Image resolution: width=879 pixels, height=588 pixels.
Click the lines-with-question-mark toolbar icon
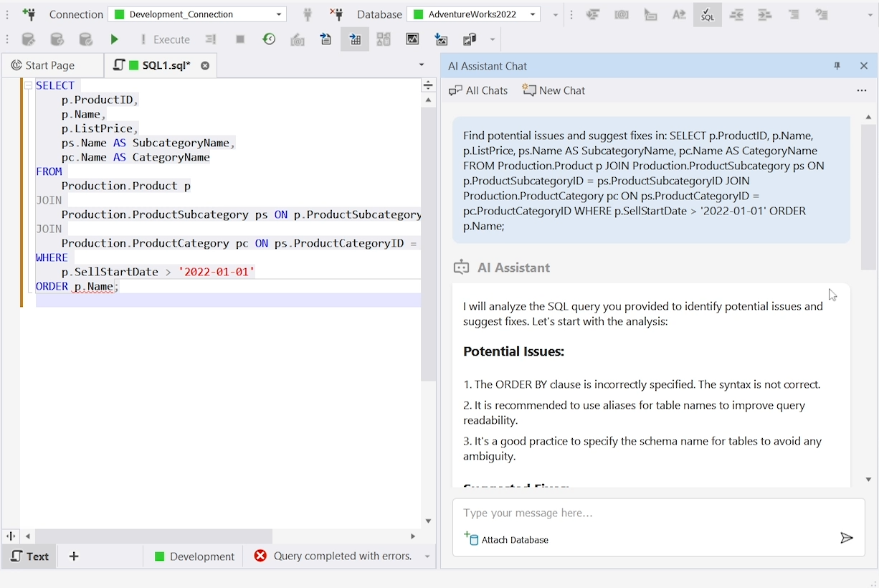822,14
